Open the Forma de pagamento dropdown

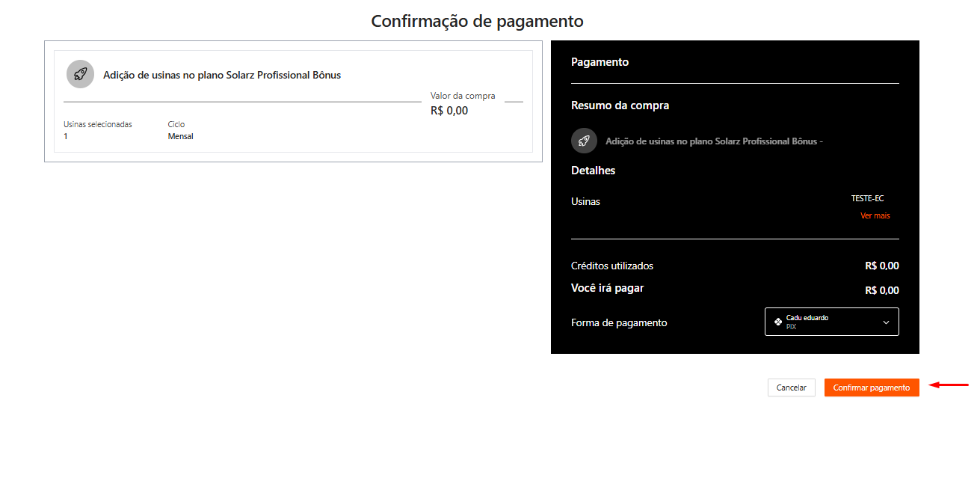point(831,322)
